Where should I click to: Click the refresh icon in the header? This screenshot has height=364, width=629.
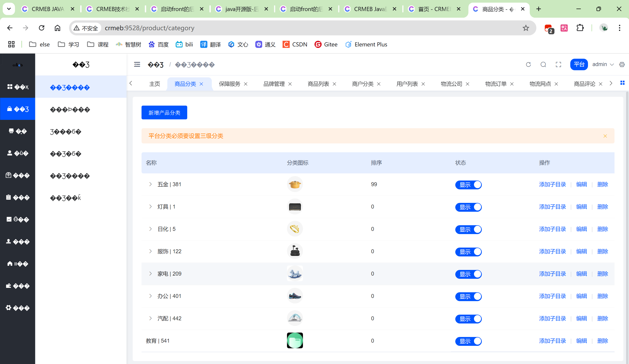pyautogui.click(x=528, y=65)
